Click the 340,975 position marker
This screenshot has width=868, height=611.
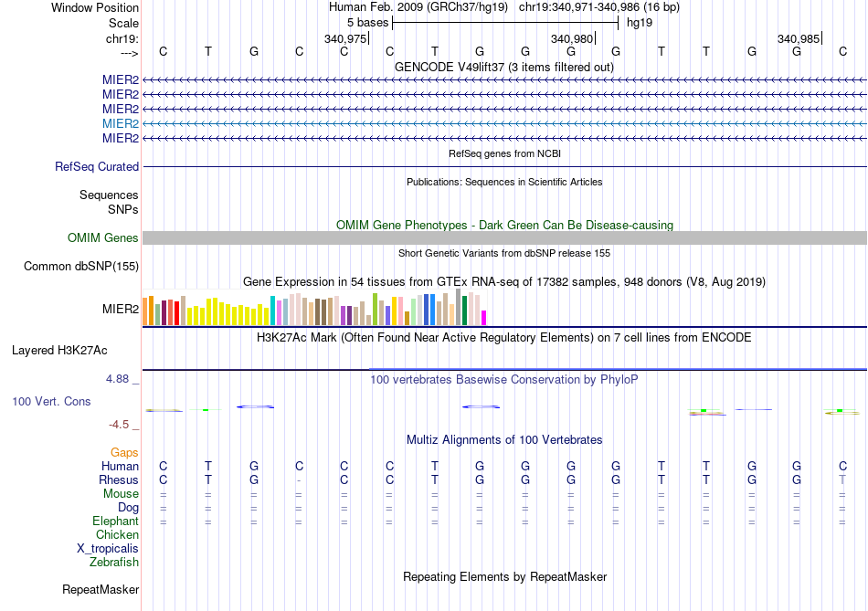345,38
